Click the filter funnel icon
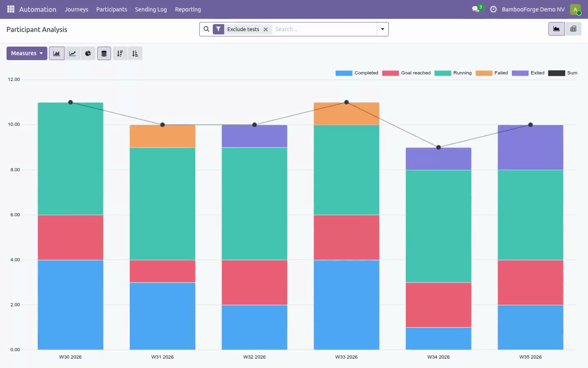Viewport: 588px width, 368px height. click(x=218, y=29)
